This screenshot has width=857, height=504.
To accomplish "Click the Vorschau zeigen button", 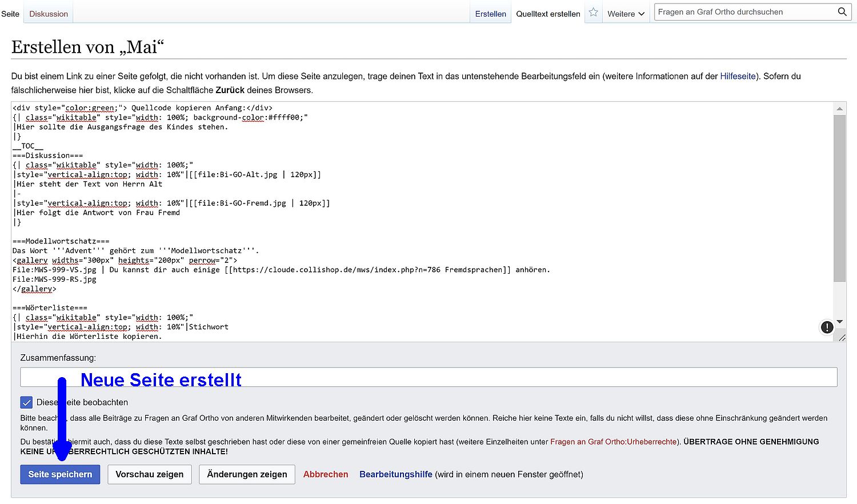I will [x=150, y=474].
